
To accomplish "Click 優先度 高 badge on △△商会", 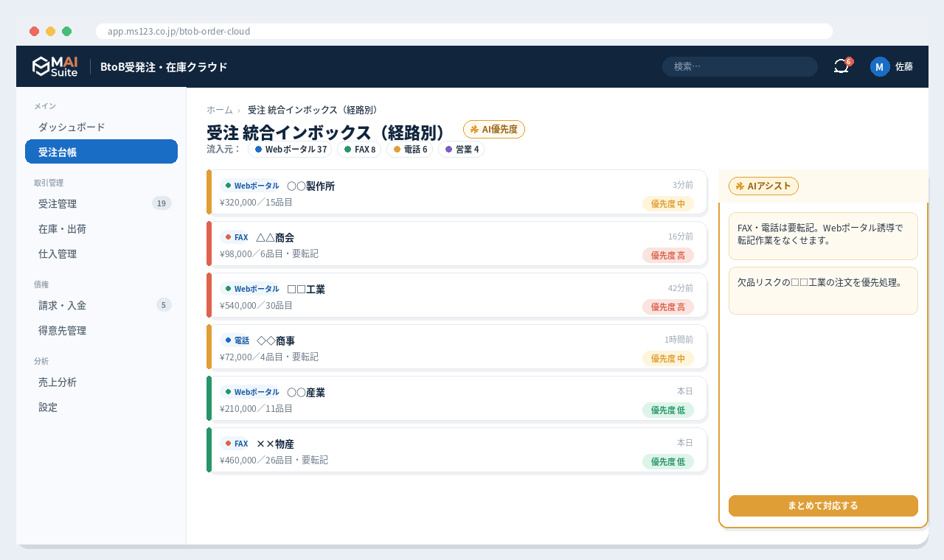I will click(667, 256).
